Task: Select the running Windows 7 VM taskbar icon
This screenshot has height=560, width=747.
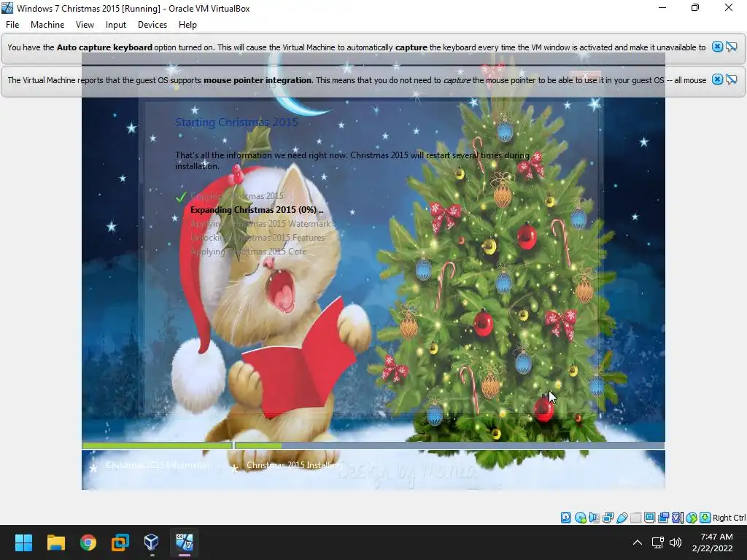Action: click(x=185, y=542)
